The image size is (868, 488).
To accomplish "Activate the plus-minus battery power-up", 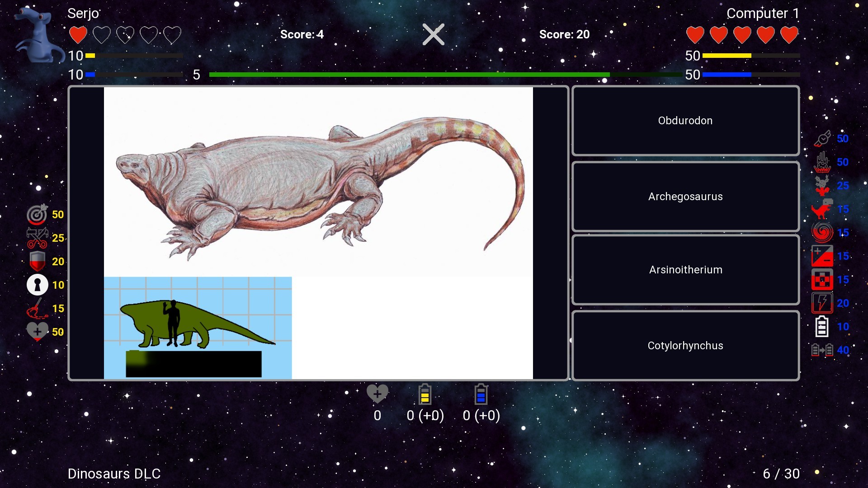I will click(822, 256).
